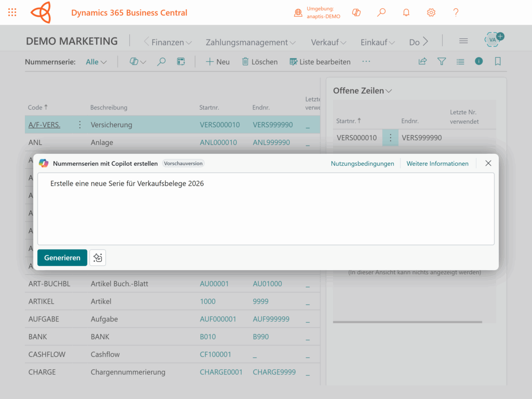Open the search magnifier in header
532x399 pixels.
tap(381, 12)
